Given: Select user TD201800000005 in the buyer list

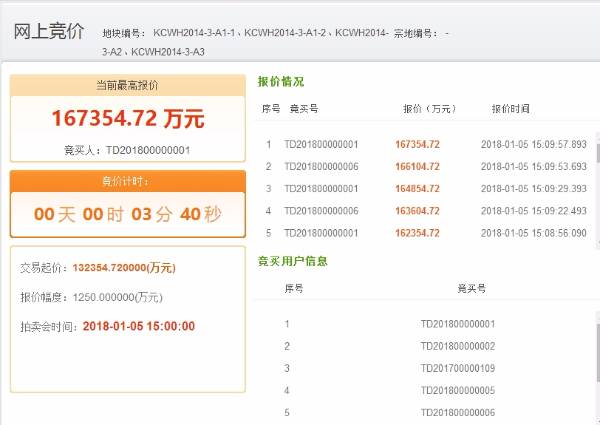Looking at the screenshot, I should 457,390.
